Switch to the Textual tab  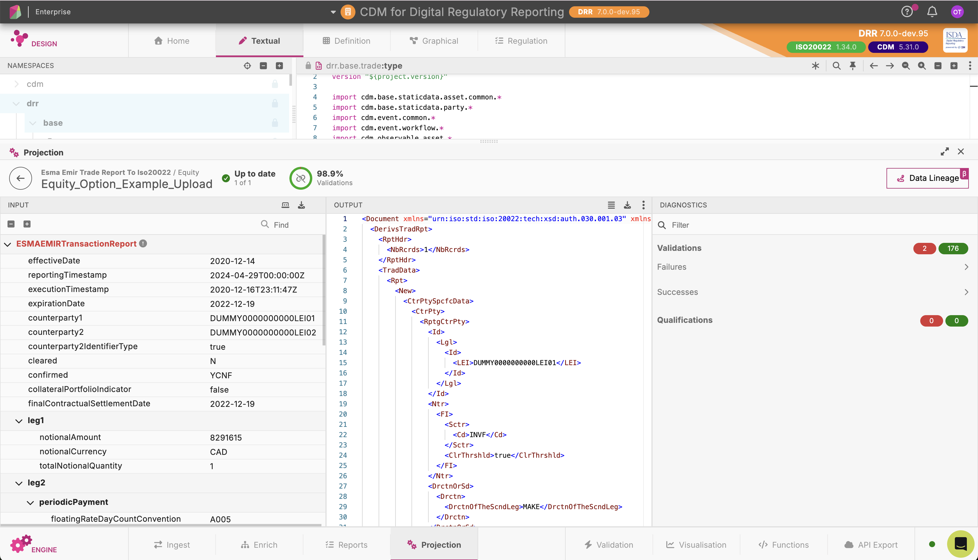coord(259,41)
